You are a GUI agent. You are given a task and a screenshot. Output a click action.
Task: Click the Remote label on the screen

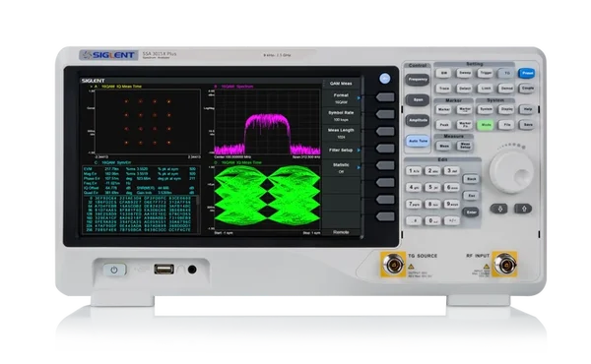click(x=341, y=232)
